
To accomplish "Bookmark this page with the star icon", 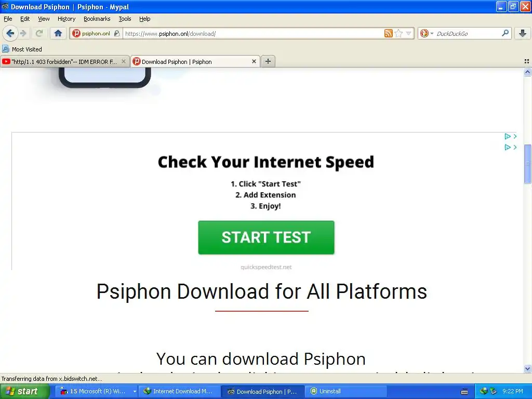I will 398,33.
